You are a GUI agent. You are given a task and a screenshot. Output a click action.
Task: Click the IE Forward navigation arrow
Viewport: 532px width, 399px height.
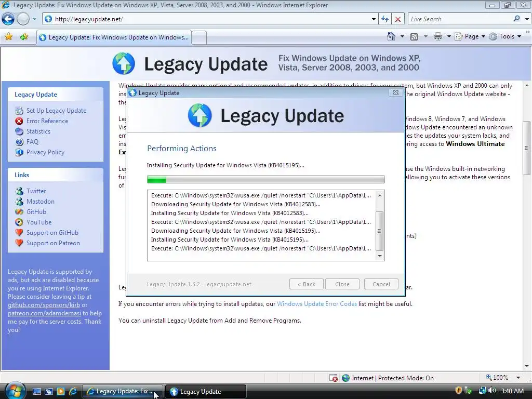23,19
